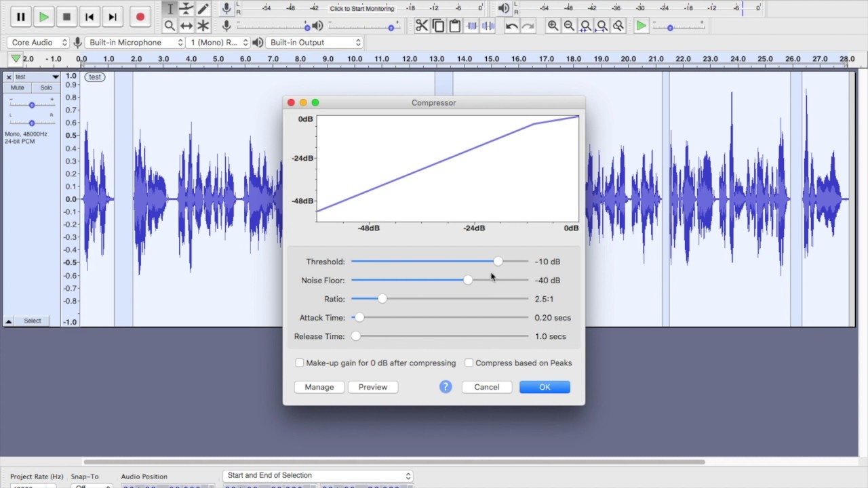
Task: Solo the test track
Action: point(46,87)
